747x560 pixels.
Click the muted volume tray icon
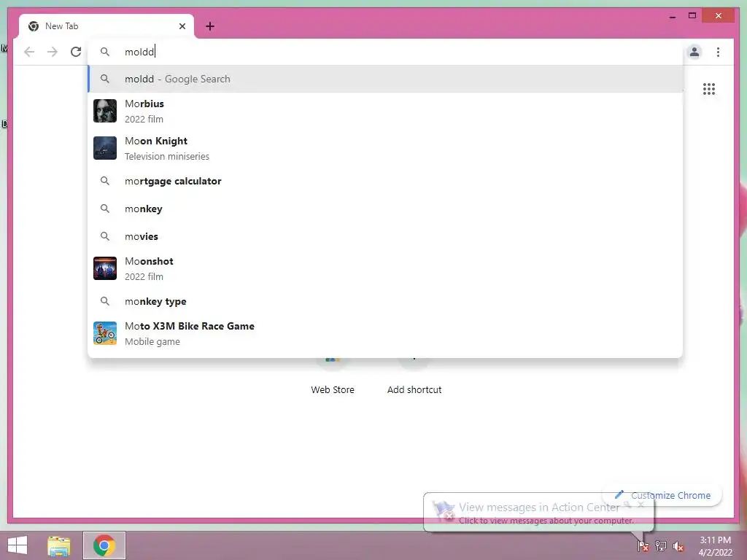point(678,546)
